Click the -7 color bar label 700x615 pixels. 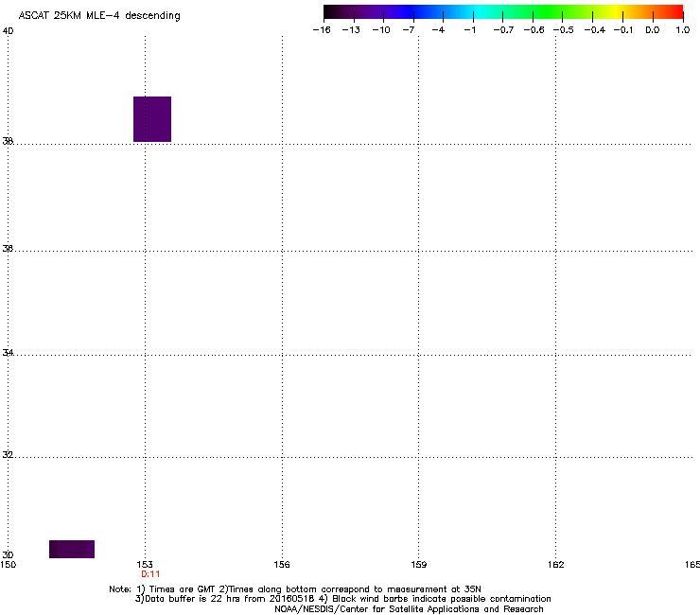(x=409, y=30)
